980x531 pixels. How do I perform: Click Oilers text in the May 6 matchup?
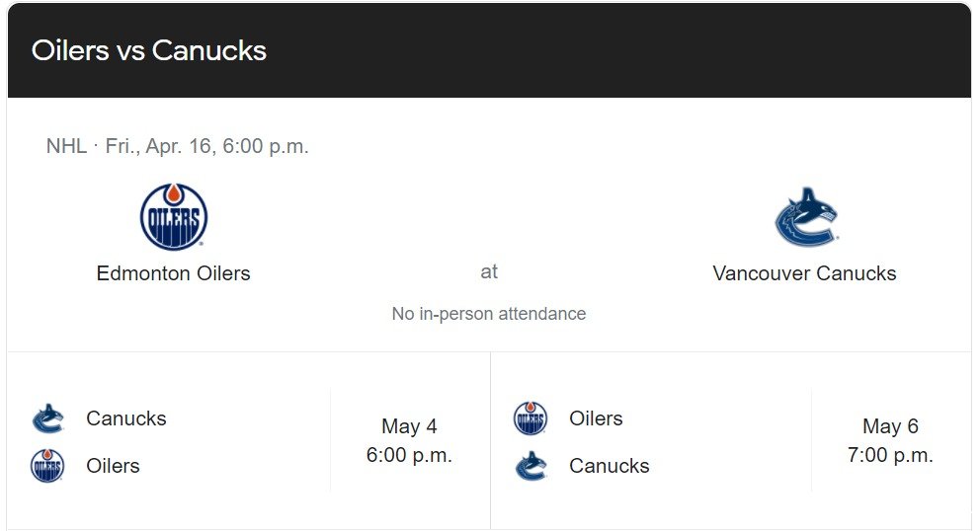(597, 418)
